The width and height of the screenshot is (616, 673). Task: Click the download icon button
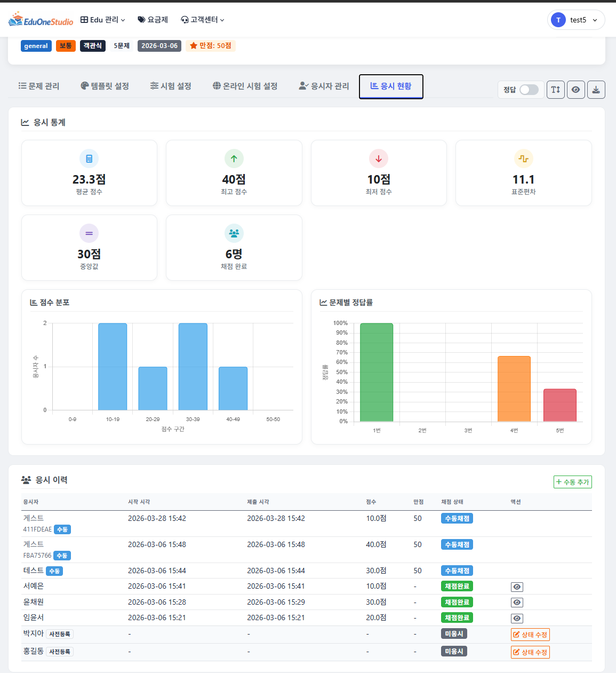596,90
